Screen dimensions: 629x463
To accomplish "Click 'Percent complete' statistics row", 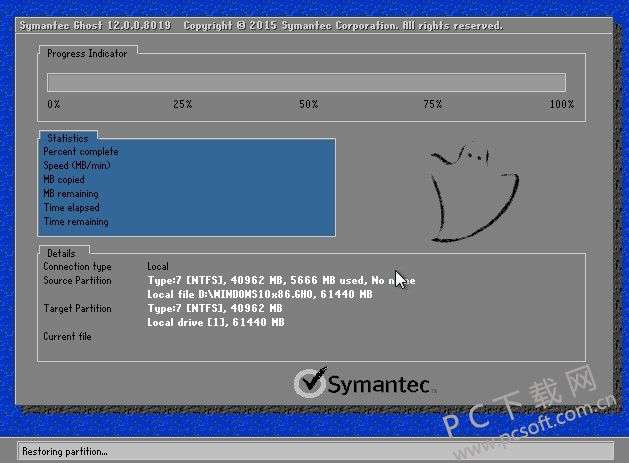I will (81, 152).
